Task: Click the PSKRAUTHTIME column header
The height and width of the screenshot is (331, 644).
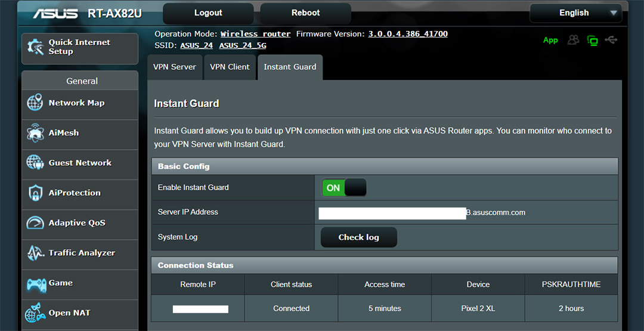Action: (571, 284)
